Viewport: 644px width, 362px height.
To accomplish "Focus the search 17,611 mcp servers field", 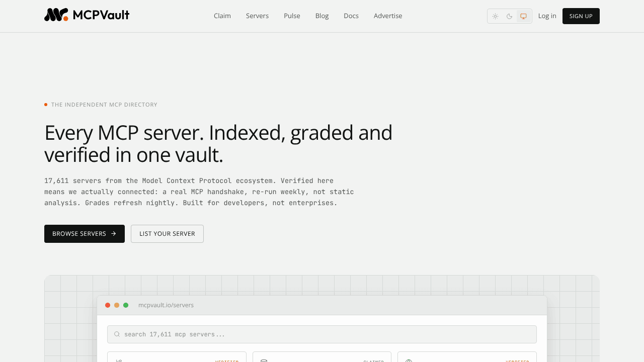I will pos(322,334).
